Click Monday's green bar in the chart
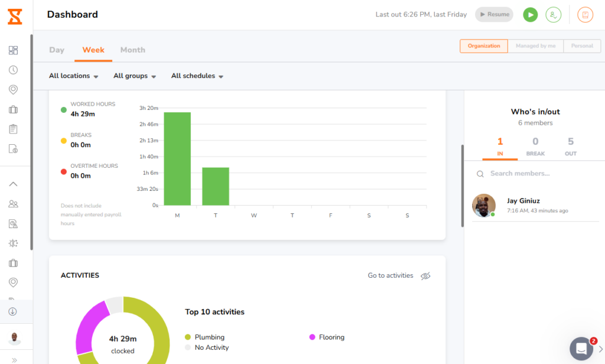 pos(177,158)
